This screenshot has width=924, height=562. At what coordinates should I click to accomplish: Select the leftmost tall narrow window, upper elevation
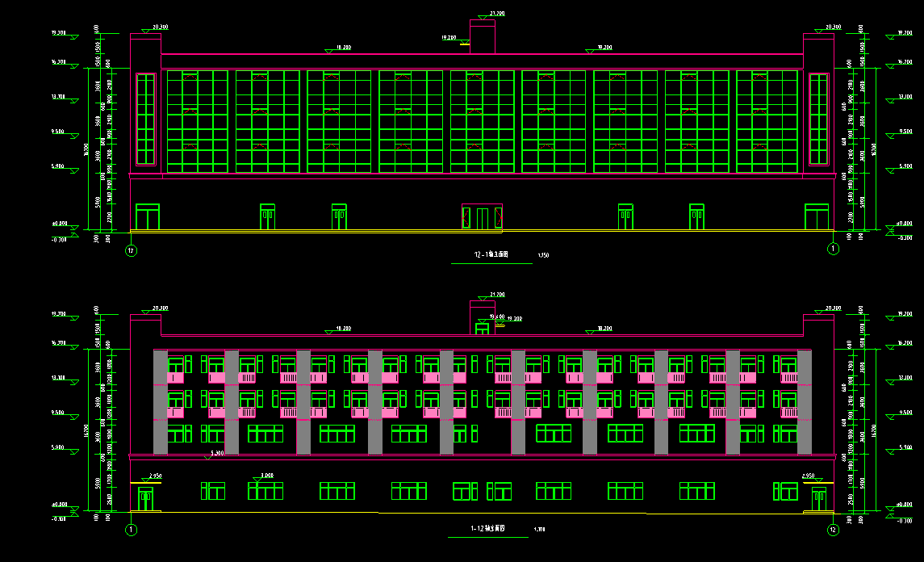pos(146,120)
